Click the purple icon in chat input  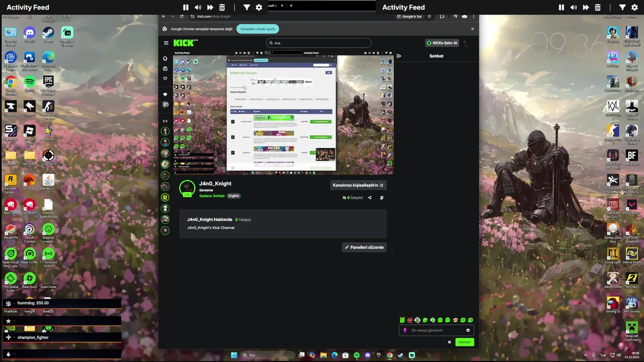coord(405,330)
